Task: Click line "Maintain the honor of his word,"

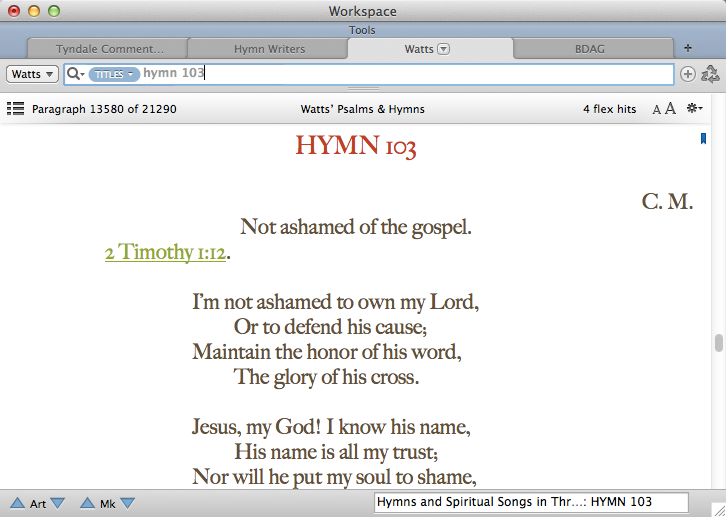Action: tap(327, 352)
